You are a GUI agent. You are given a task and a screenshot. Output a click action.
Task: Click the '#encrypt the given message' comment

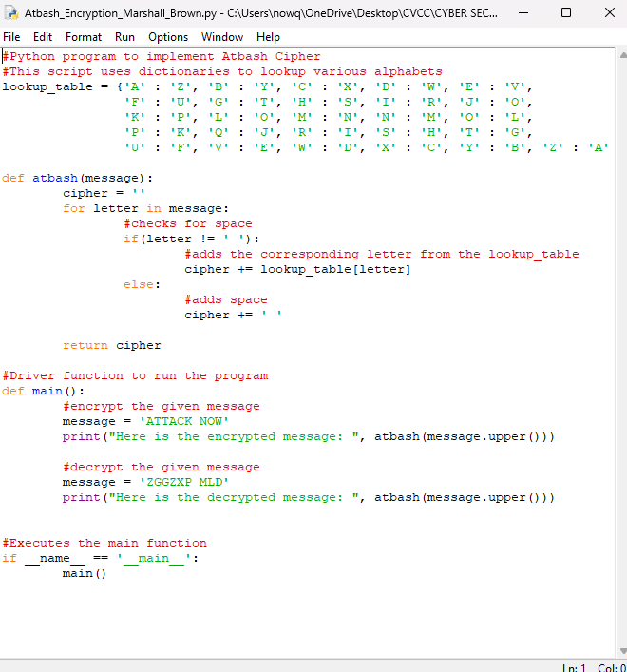tap(161, 406)
